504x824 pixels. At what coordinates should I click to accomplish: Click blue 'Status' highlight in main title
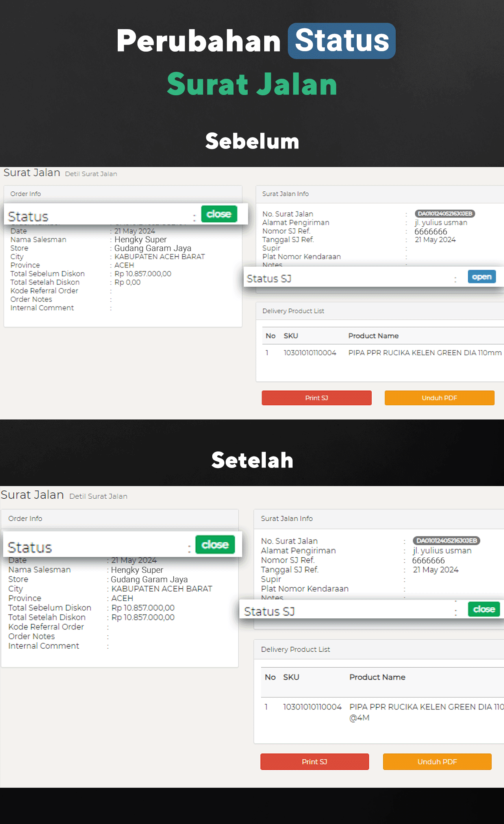[x=341, y=41]
